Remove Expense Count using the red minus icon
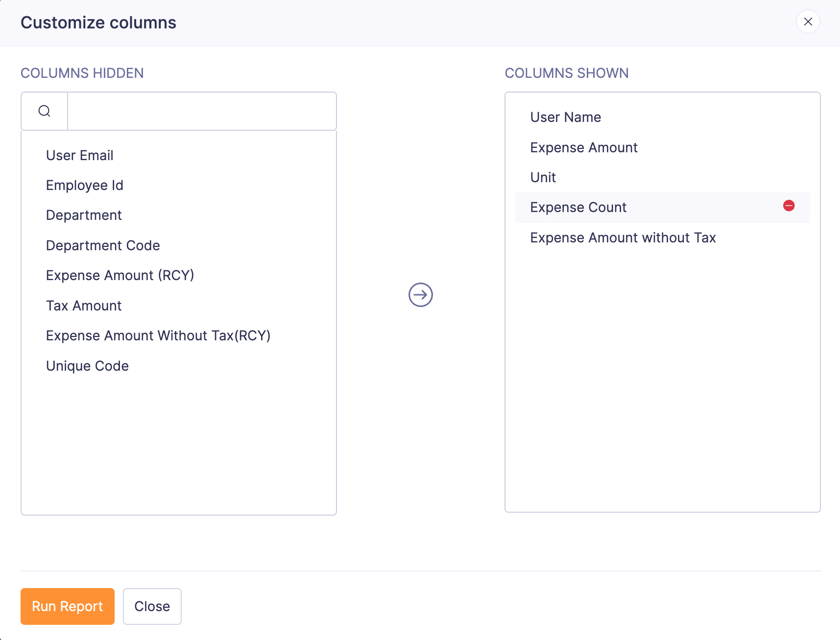 789,206
